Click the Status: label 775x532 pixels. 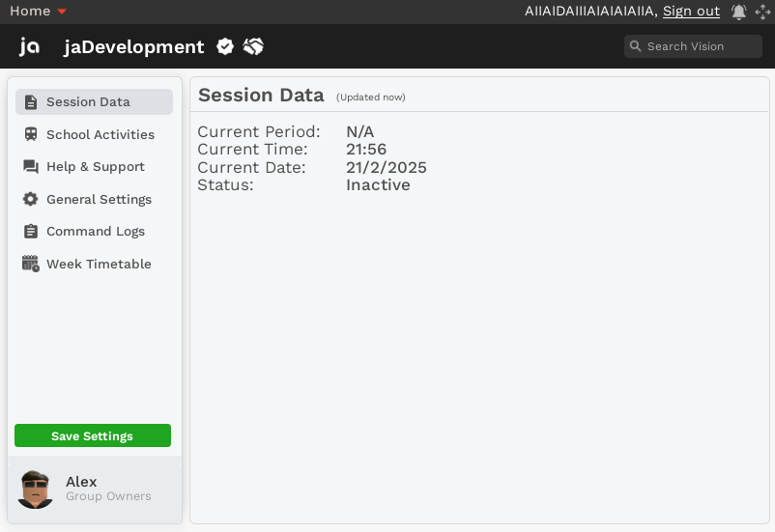pos(225,184)
